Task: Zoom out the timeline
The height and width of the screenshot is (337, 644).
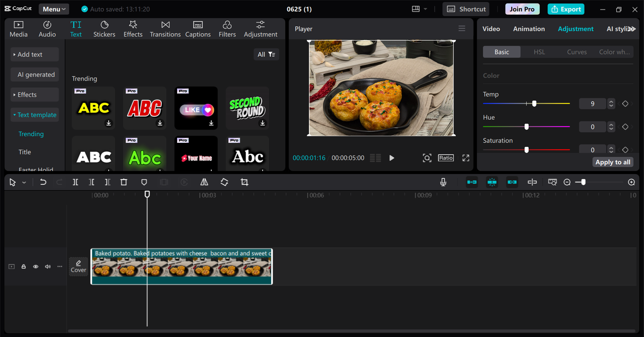Action: pyautogui.click(x=567, y=182)
